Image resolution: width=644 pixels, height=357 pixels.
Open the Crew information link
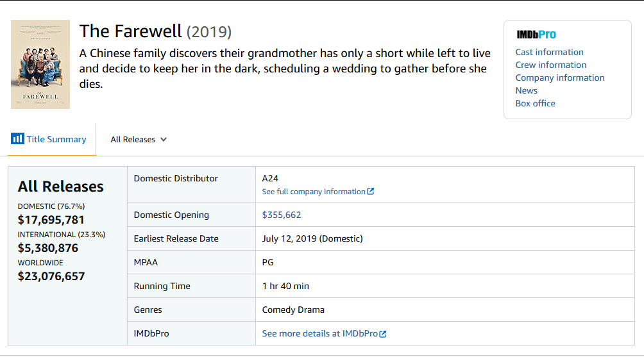click(x=550, y=65)
